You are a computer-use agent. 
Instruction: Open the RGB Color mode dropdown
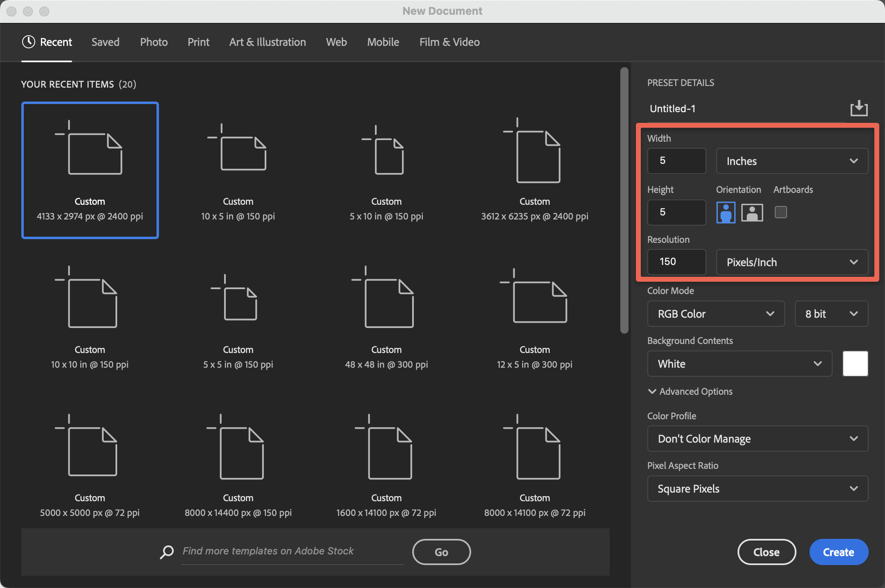pyautogui.click(x=715, y=314)
